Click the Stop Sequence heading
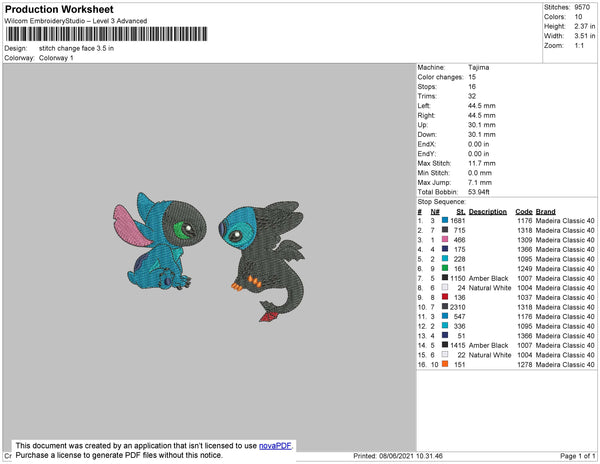The image size is (600, 464). [442, 202]
